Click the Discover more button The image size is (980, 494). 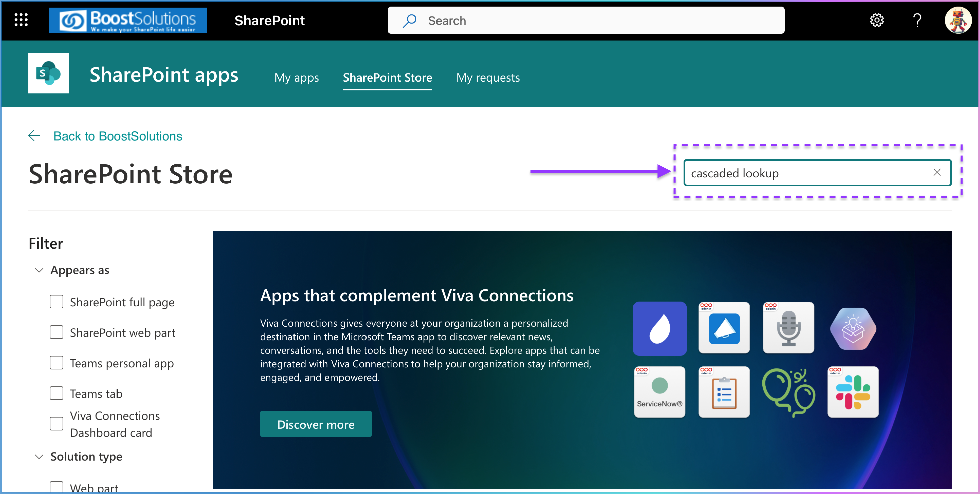pos(316,424)
